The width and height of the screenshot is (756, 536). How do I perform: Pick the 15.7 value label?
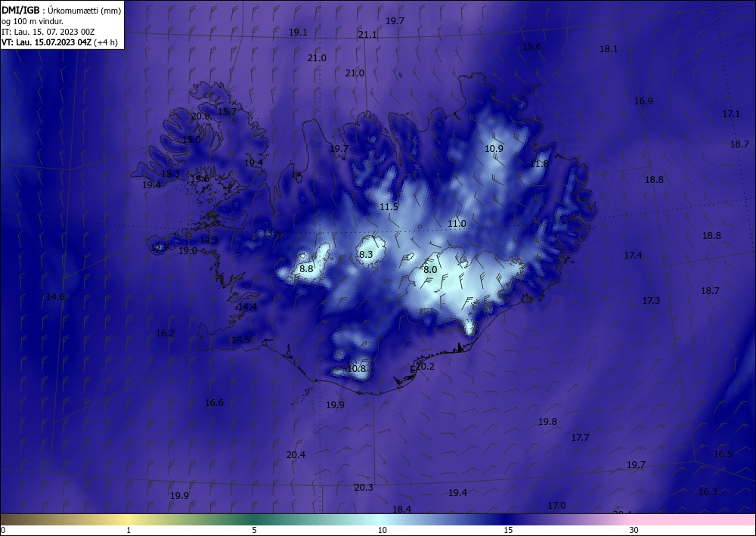click(x=227, y=112)
